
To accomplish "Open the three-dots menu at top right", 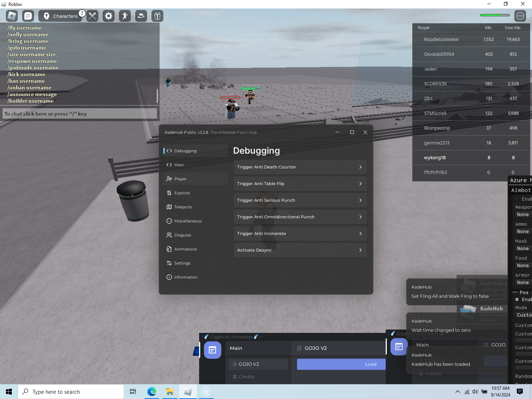I will click(x=520, y=16).
